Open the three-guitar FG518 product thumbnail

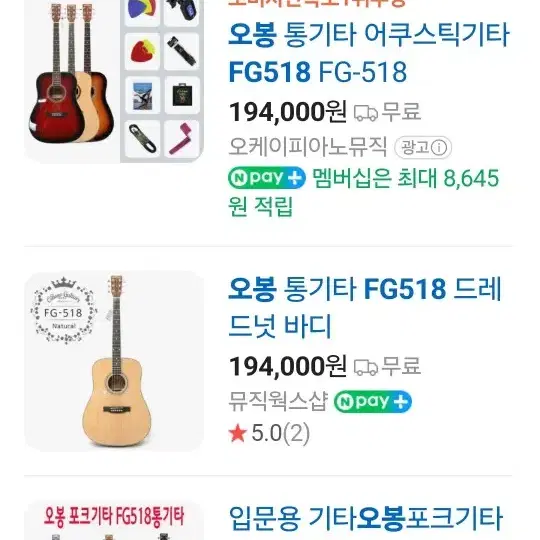click(114, 81)
